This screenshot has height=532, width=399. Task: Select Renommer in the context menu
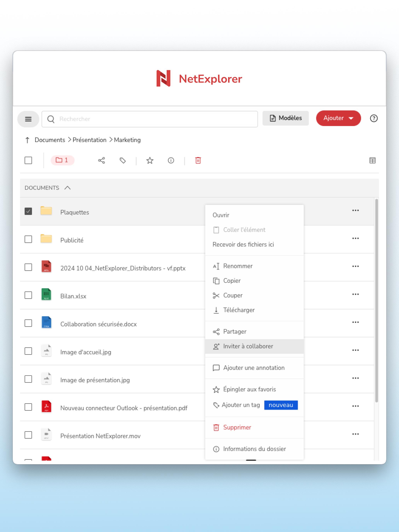coord(254,266)
